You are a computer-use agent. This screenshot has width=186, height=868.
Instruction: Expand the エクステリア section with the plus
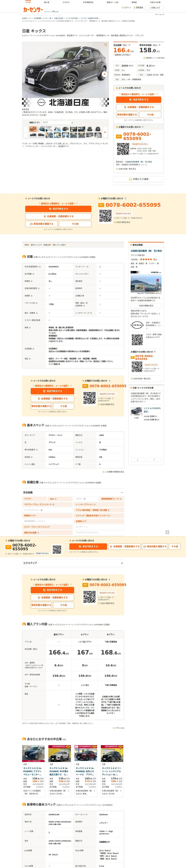pos(122,563)
